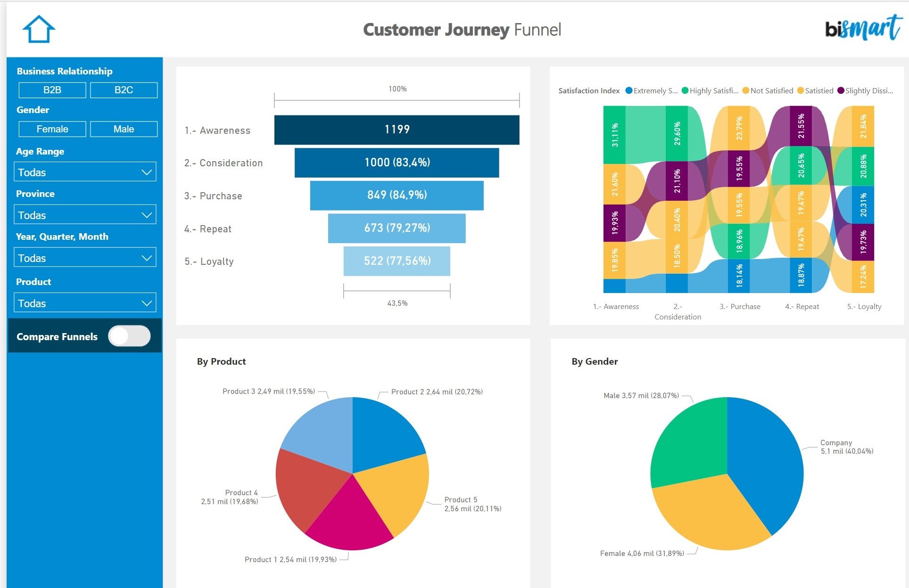This screenshot has width=909, height=588.
Task: Click the Purchase funnel bar
Action: pyautogui.click(x=397, y=196)
